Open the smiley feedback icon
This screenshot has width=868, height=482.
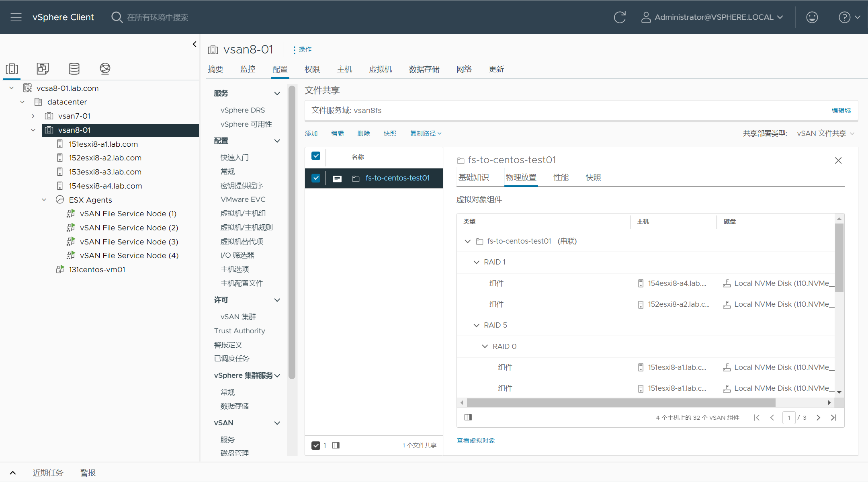click(812, 17)
